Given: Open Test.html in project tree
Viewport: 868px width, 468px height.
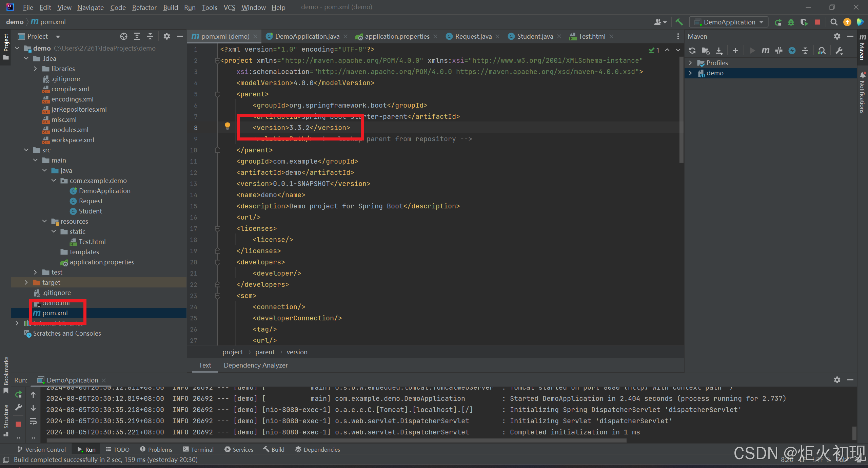Looking at the screenshot, I should [92, 242].
